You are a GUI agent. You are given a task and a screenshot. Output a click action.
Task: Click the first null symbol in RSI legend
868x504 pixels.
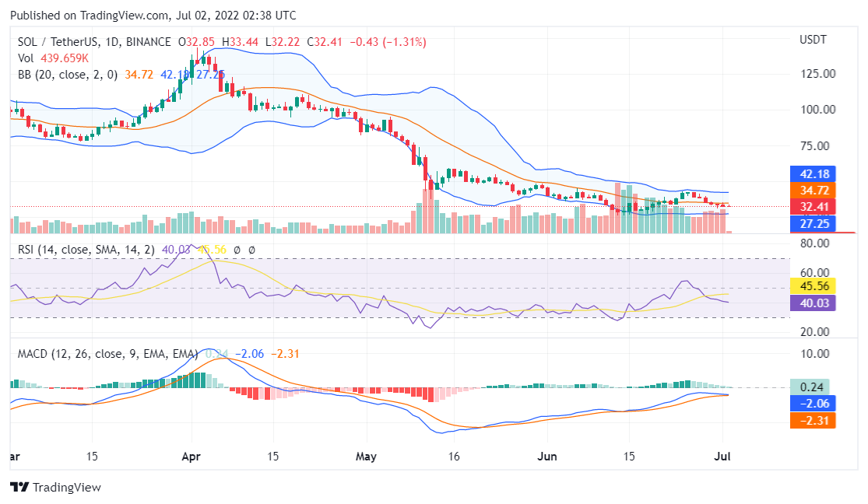(237, 250)
